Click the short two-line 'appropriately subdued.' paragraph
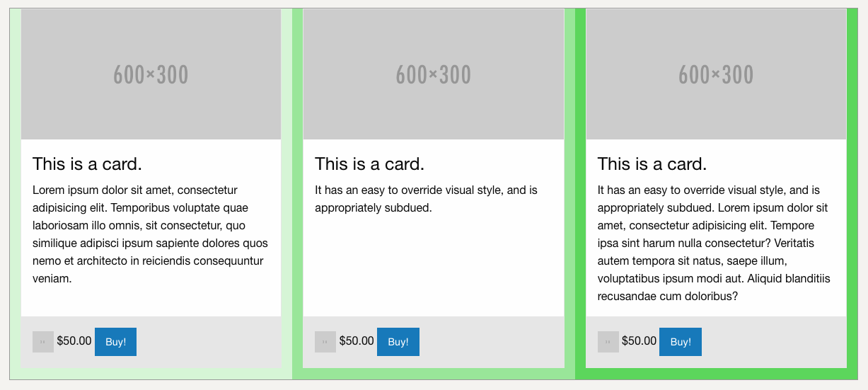 click(x=427, y=199)
